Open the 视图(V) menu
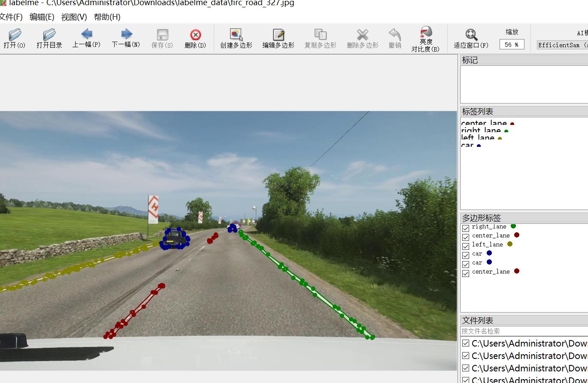 tap(74, 17)
